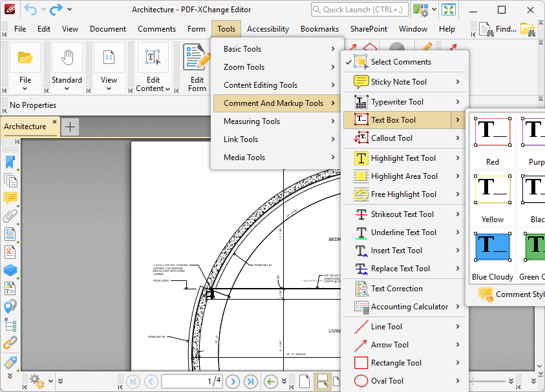Click the Arrow Tool icon
This screenshot has width=545, height=392.
coord(361,345)
